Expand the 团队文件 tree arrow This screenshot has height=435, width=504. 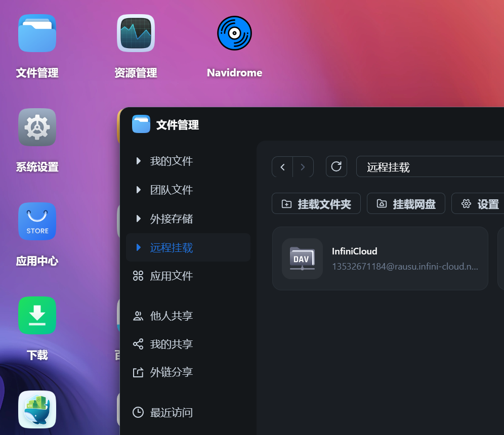[139, 190]
